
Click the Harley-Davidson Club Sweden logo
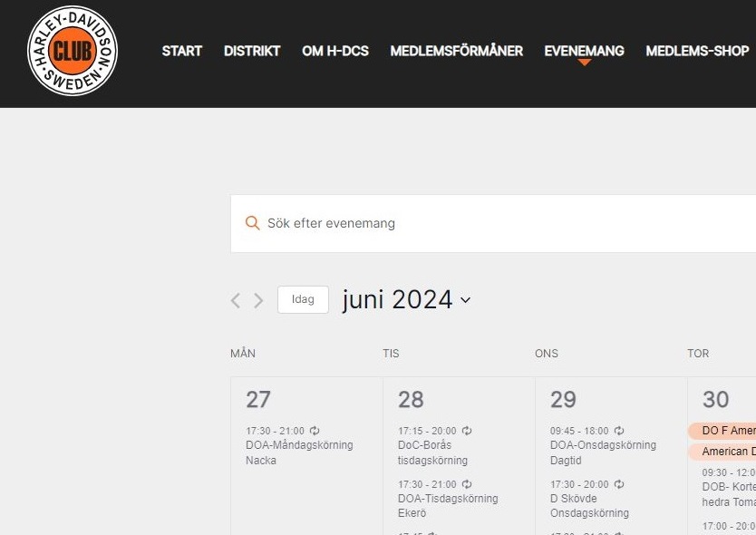coord(73,51)
